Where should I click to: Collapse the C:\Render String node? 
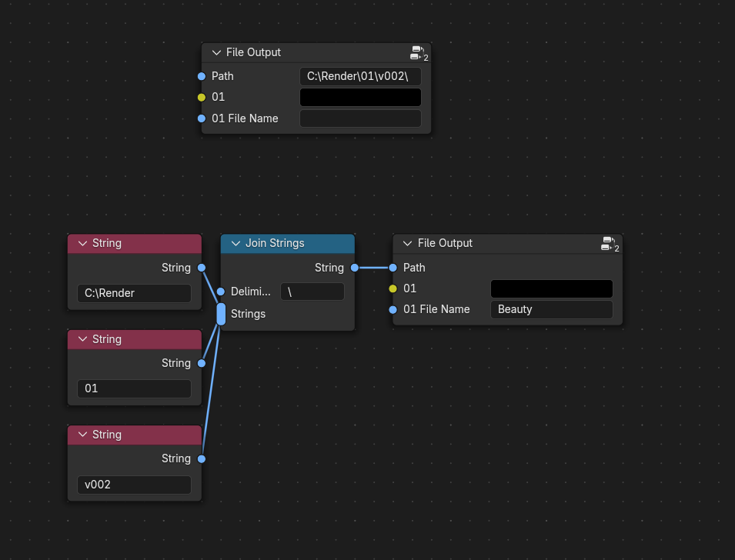tap(82, 243)
